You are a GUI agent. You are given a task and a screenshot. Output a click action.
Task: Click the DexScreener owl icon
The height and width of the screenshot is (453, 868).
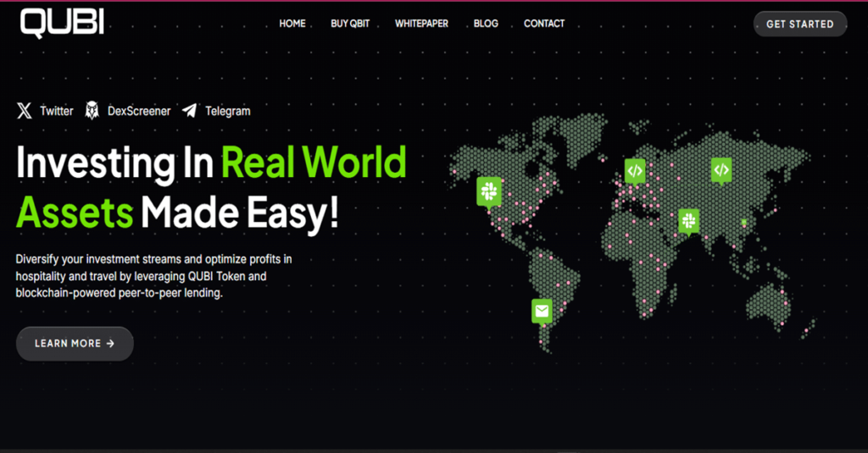(92, 111)
